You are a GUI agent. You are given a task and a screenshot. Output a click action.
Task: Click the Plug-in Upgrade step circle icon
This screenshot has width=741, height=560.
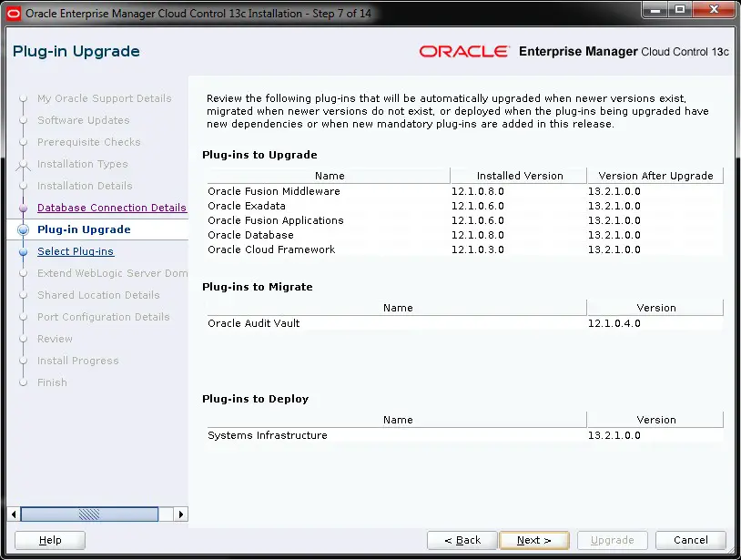(23, 229)
